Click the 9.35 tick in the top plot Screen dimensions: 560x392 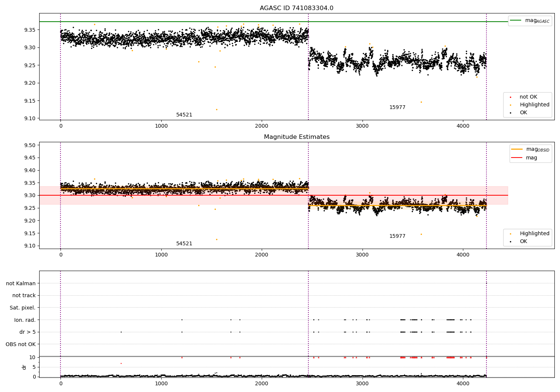tap(30, 29)
